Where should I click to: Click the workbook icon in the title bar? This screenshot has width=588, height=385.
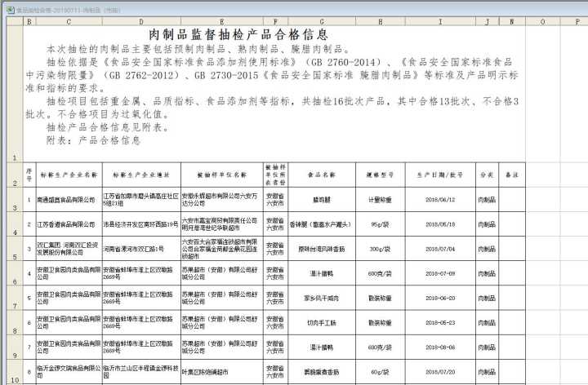coord(11,10)
